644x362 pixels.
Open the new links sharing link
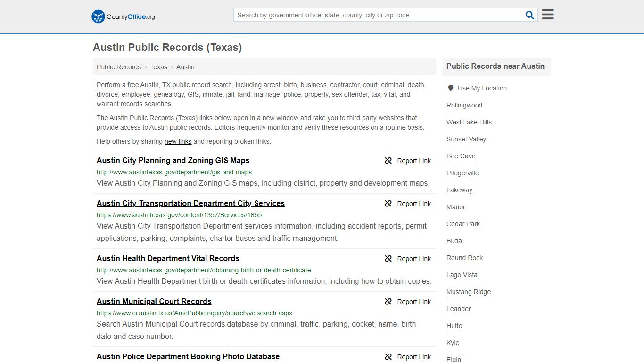coord(178,141)
